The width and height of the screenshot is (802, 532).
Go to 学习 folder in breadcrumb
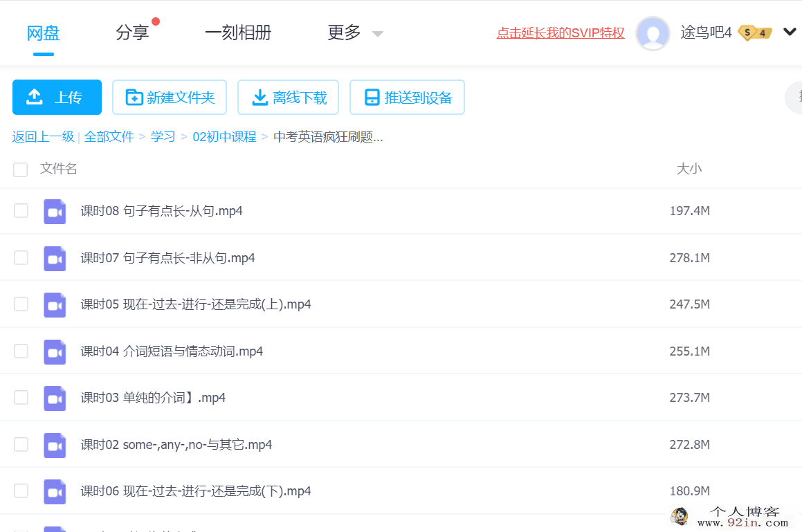click(163, 137)
